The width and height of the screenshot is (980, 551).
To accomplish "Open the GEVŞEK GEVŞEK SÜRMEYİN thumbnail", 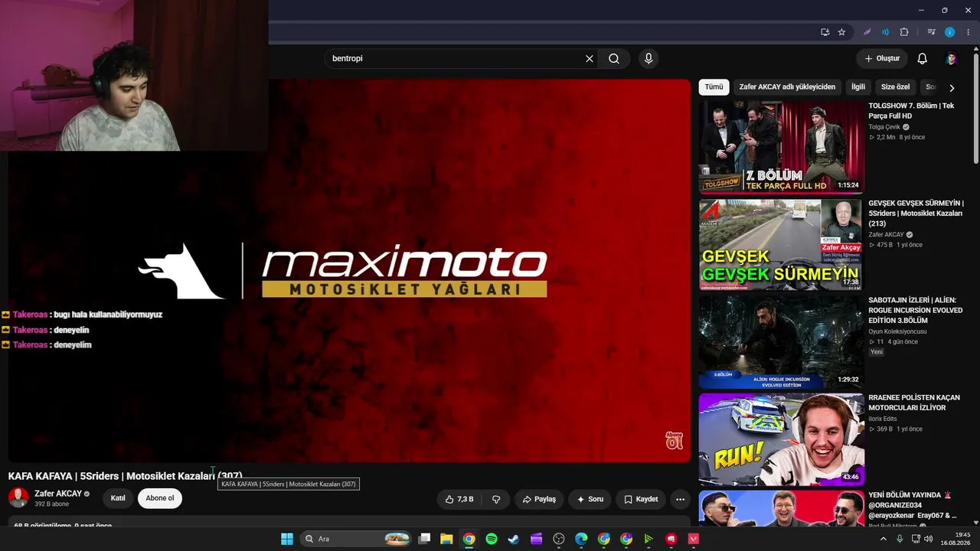I will pos(781,245).
